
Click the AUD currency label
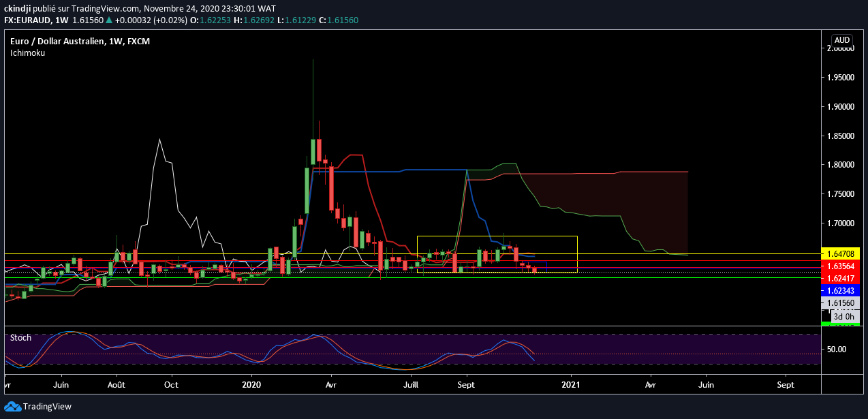coord(841,40)
